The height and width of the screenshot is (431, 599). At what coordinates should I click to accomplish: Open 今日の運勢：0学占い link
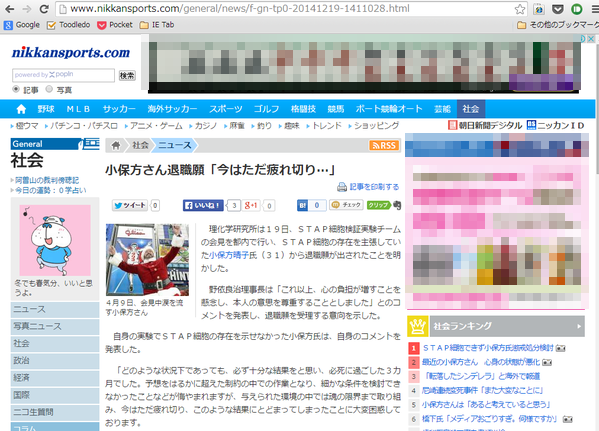point(51,190)
